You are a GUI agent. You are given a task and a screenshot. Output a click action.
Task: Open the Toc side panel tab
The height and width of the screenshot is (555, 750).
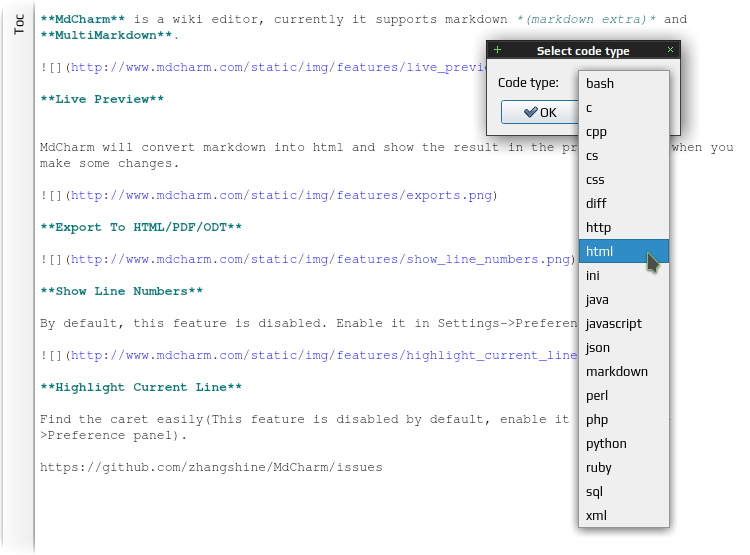click(19, 24)
